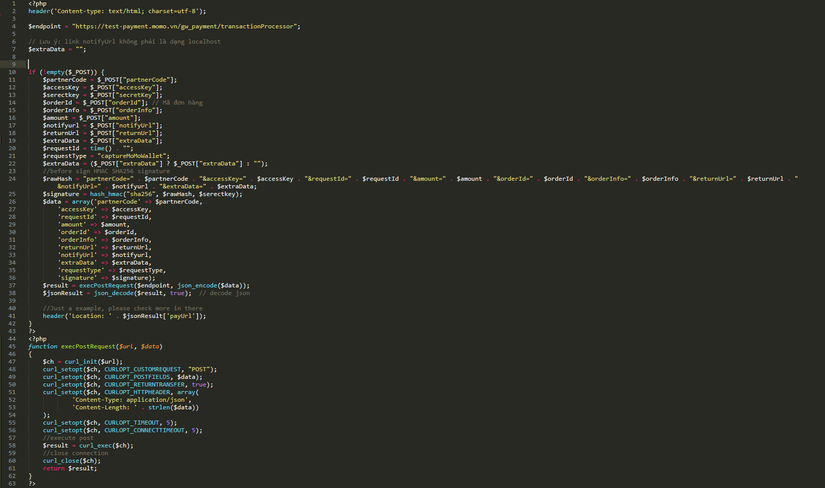Click line number 45 in the gutter
This screenshot has width=825, height=488.
tap(12, 346)
